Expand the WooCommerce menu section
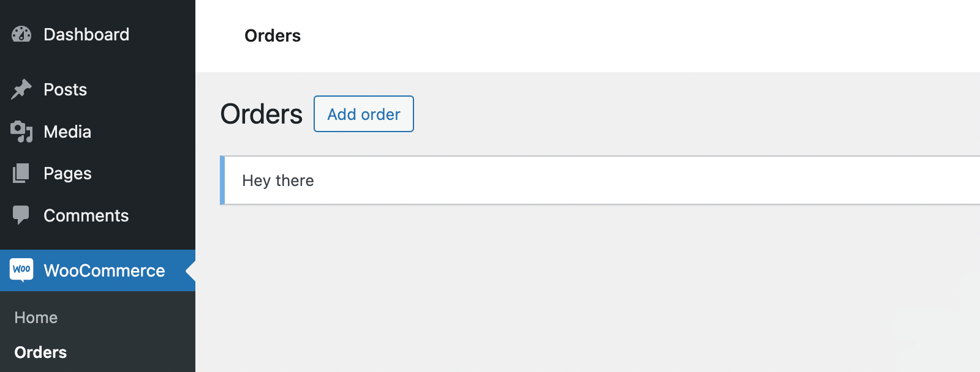Image resolution: width=980 pixels, height=372 pixels. click(104, 270)
